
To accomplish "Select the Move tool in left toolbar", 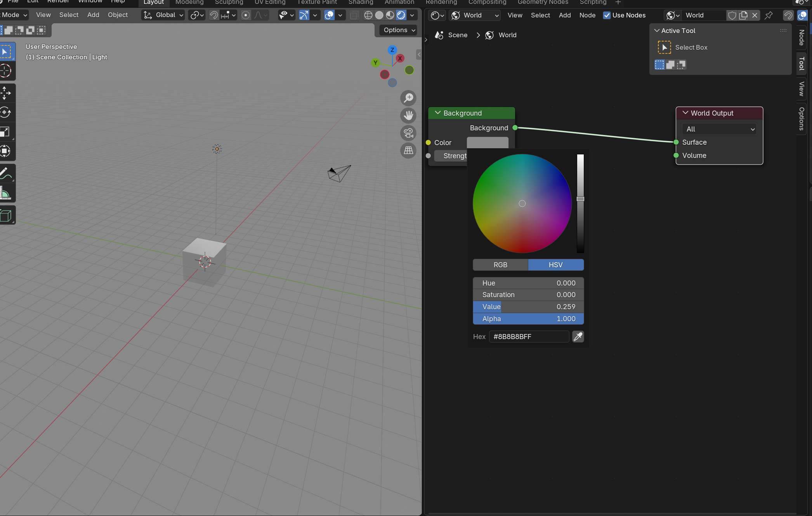I will (x=5, y=93).
